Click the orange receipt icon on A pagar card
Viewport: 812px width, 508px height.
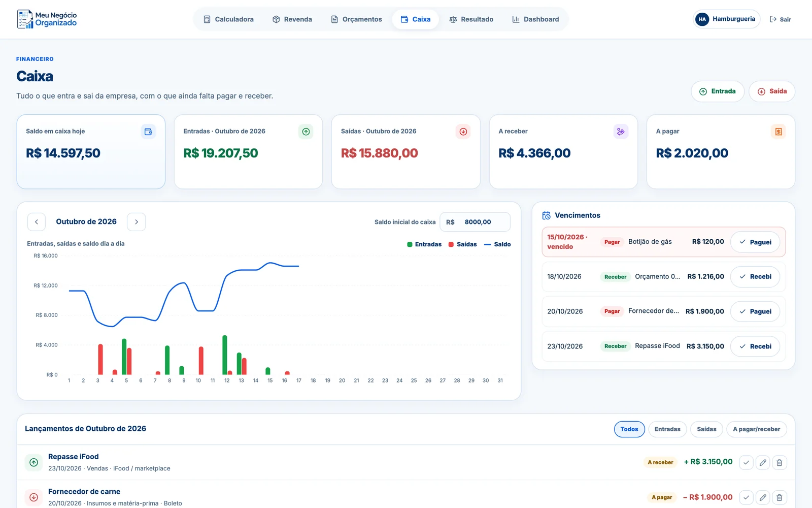779,132
